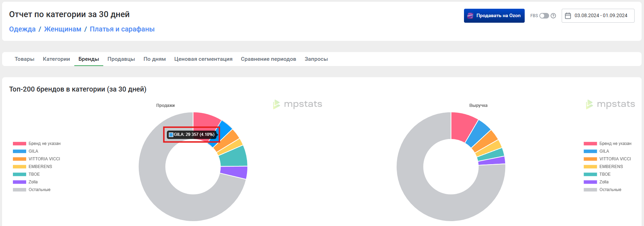This screenshot has width=644, height=226.
Task: Go to the Женщинам breadcrumb link
Action: (x=63, y=29)
